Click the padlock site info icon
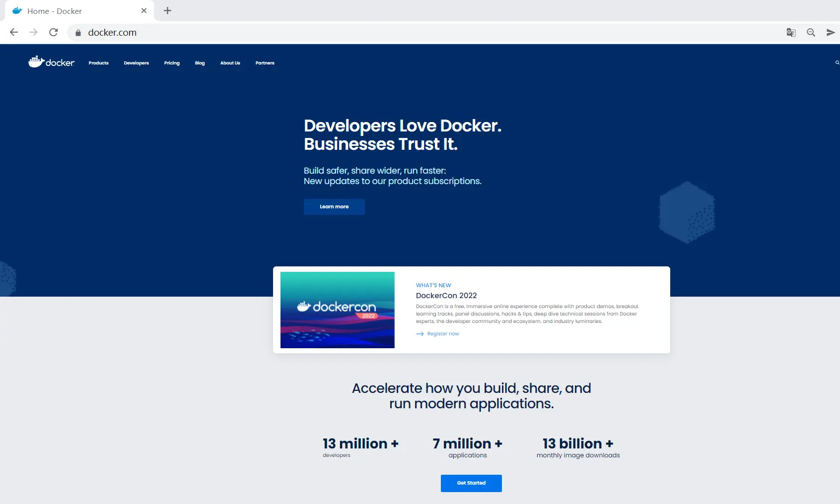Image resolution: width=840 pixels, height=504 pixels. tap(78, 33)
